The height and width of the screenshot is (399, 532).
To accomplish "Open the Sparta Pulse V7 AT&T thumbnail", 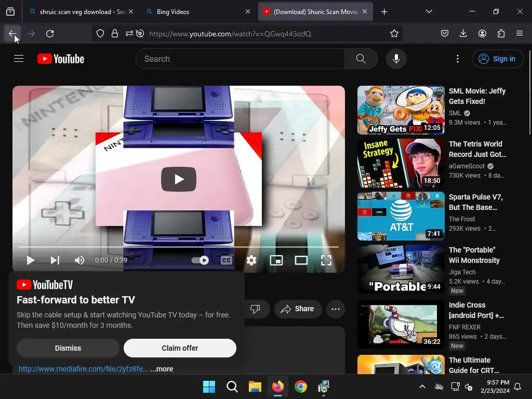I will point(401,216).
